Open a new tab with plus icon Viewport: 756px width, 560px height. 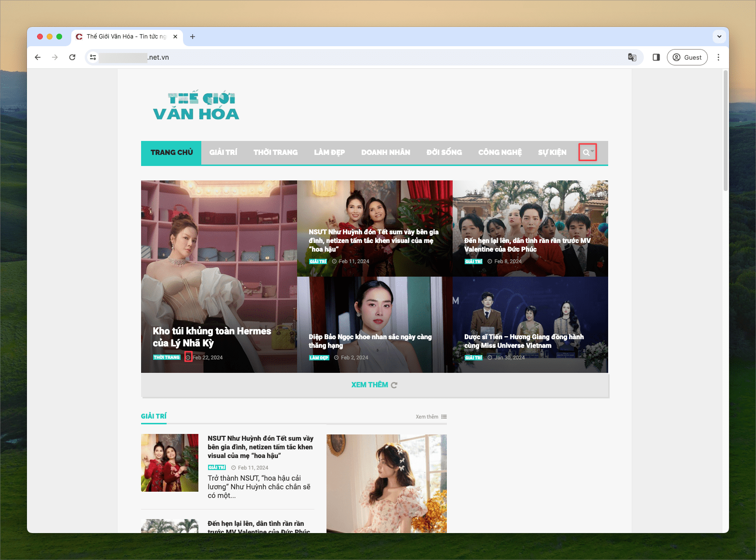pos(193,37)
